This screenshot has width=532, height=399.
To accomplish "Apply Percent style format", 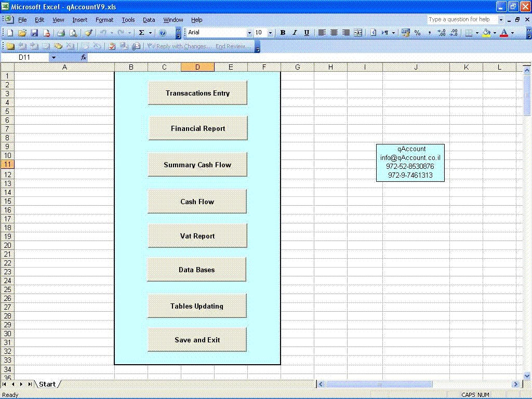I will [417, 33].
